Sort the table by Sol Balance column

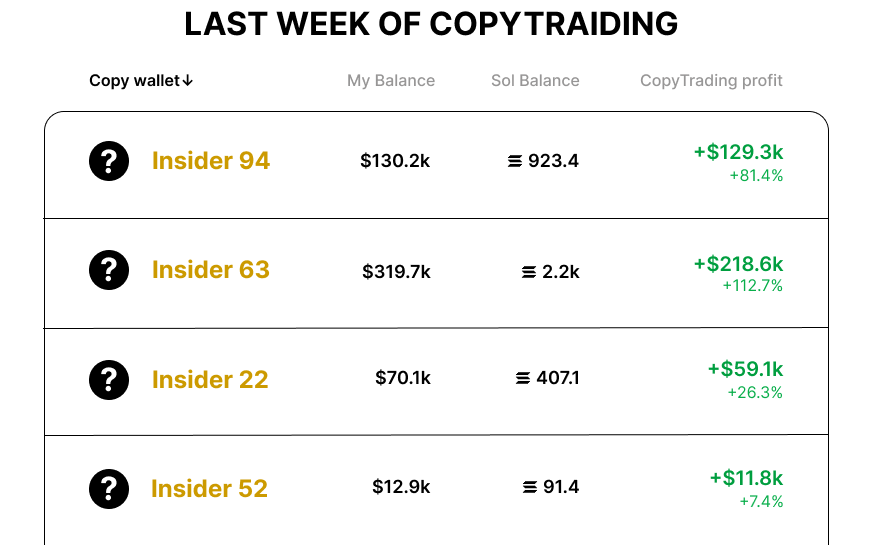[535, 81]
